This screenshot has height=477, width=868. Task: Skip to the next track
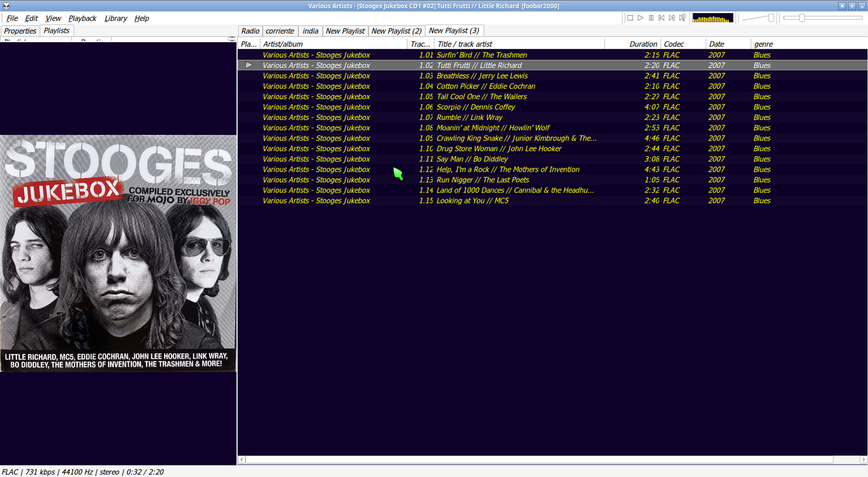[671, 18]
